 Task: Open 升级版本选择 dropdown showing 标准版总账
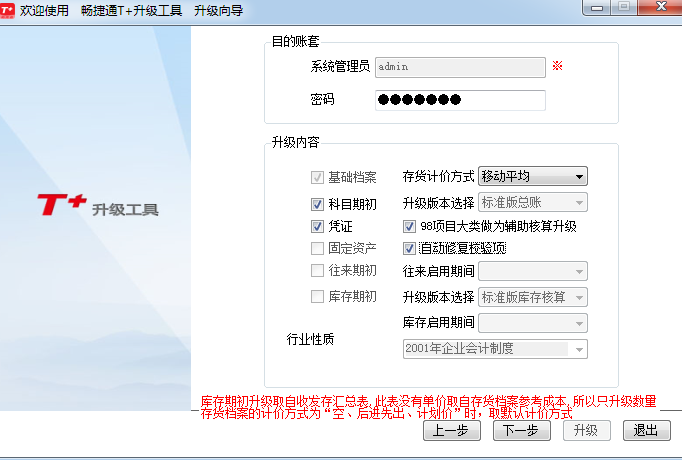pyautogui.click(x=533, y=202)
